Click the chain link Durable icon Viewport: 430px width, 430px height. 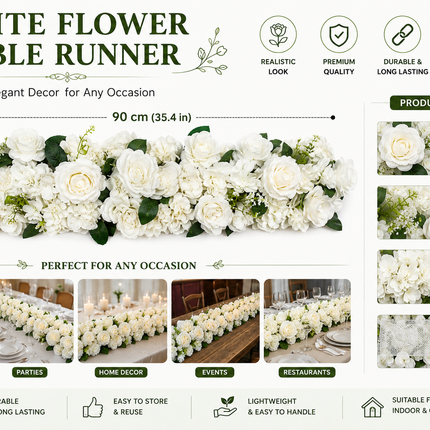click(x=402, y=34)
